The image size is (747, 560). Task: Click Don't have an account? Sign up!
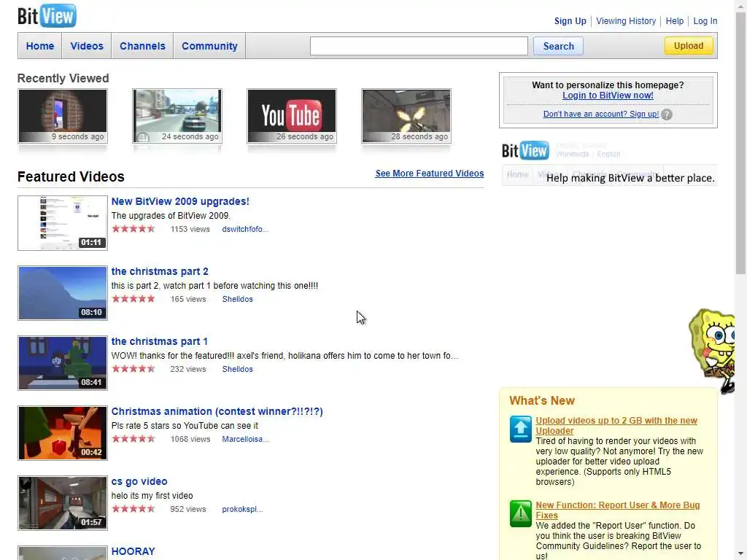pyautogui.click(x=601, y=114)
